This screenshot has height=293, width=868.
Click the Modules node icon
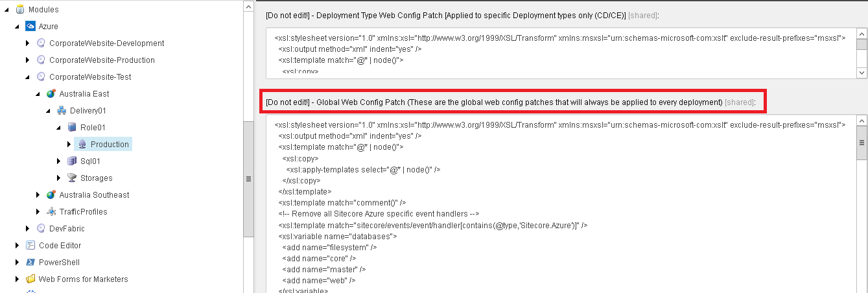[x=19, y=10]
